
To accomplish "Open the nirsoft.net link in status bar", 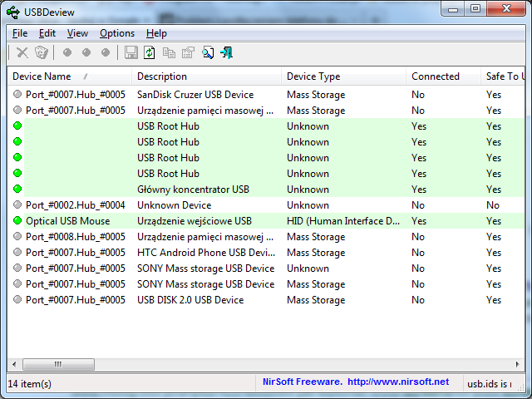I will (x=398, y=382).
